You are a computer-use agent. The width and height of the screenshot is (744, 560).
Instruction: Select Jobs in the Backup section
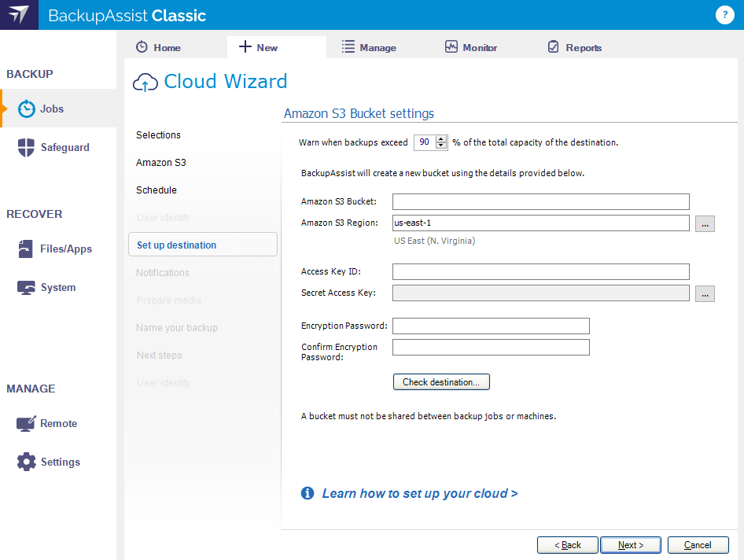(x=58, y=109)
